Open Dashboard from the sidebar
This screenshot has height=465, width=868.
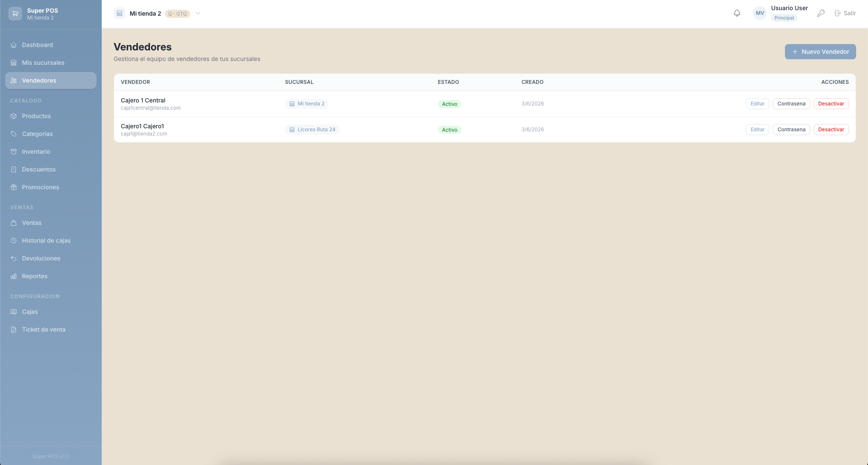(37, 45)
